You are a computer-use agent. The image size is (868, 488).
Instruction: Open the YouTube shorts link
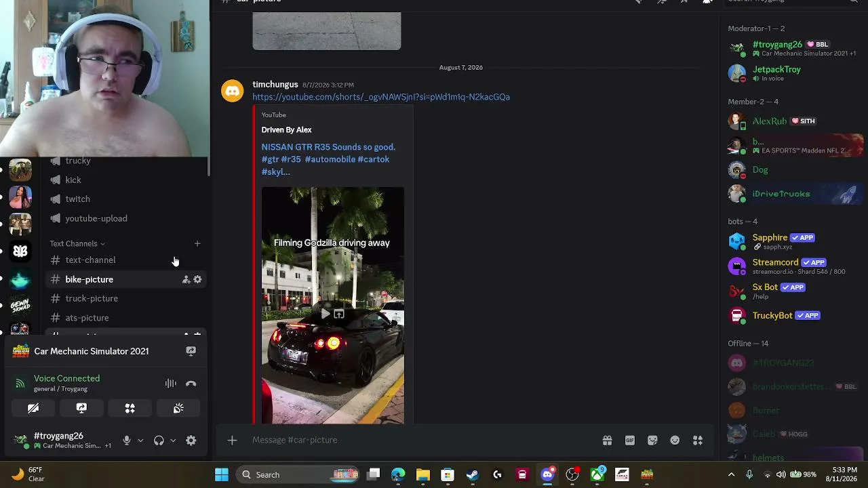click(381, 97)
